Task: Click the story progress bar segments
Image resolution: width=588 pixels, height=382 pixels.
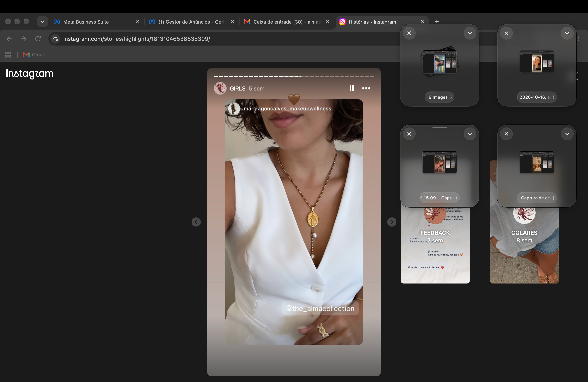Action: point(294,77)
